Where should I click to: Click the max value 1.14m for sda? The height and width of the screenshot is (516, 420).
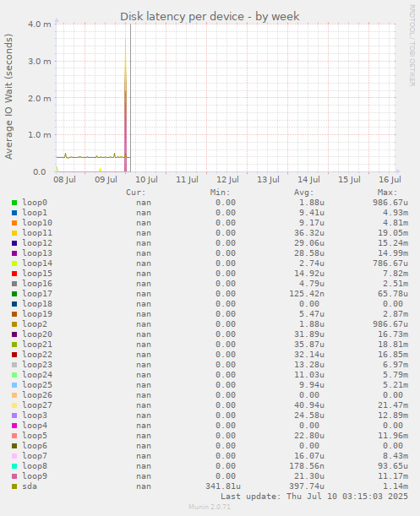395,486
